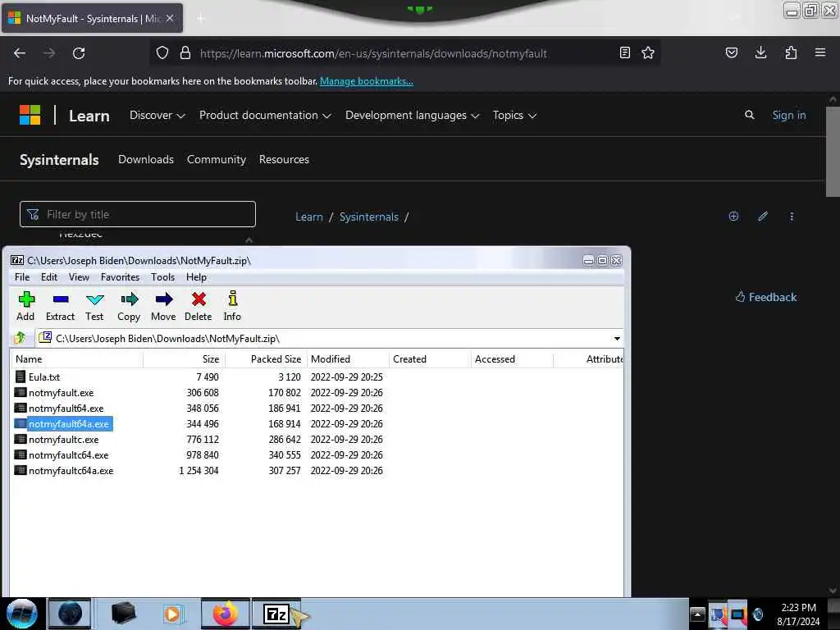Open the Sysinternals Downloads link
840x630 pixels.
tap(146, 159)
